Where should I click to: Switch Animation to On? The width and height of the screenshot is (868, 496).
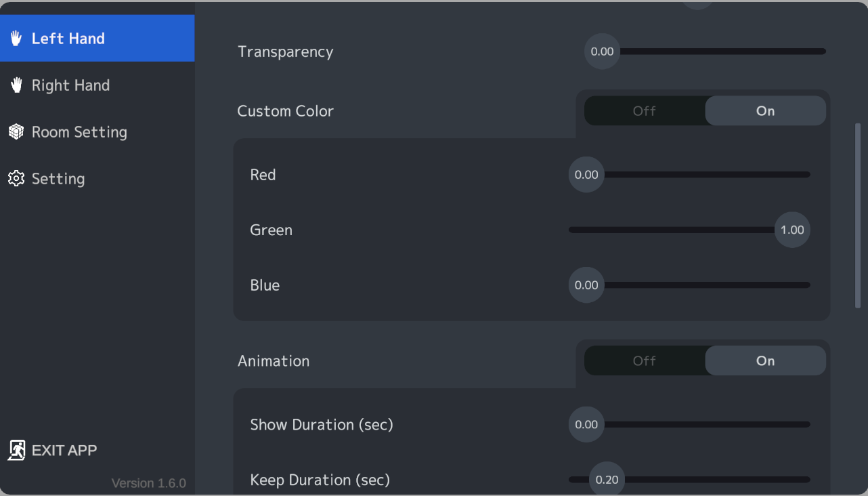(765, 360)
